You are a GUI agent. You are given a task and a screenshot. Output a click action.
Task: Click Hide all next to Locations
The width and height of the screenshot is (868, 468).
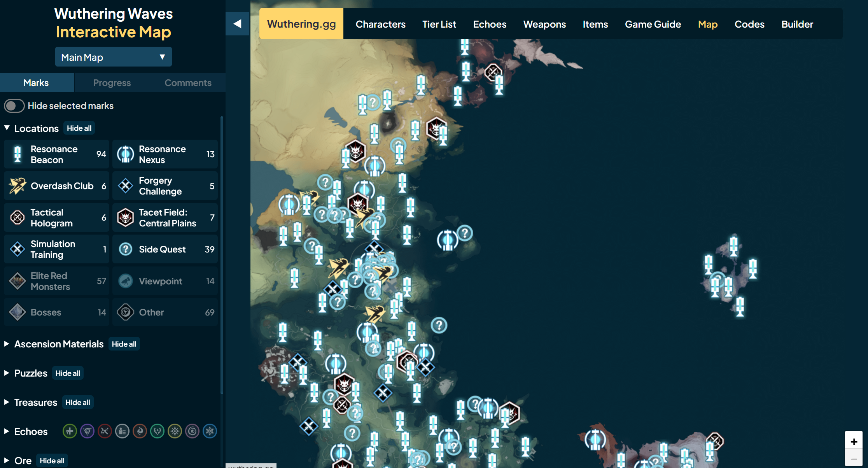pyautogui.click(x=79, y=128)
